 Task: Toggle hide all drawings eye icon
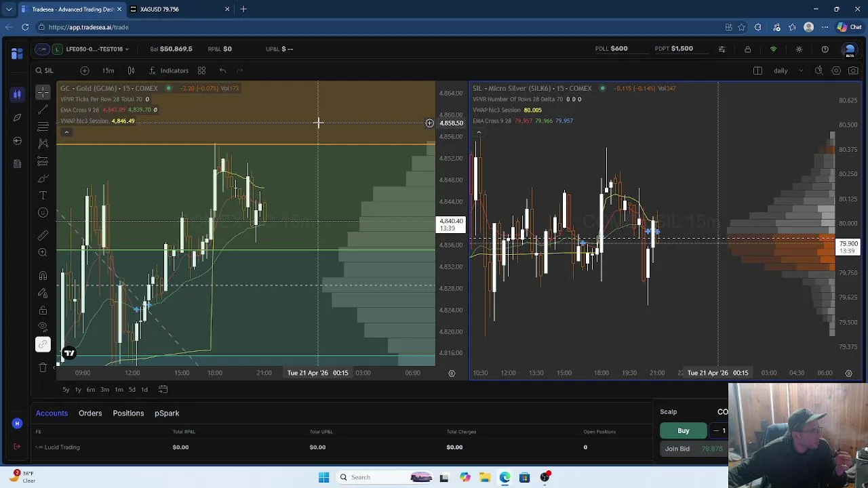point(43,327)
